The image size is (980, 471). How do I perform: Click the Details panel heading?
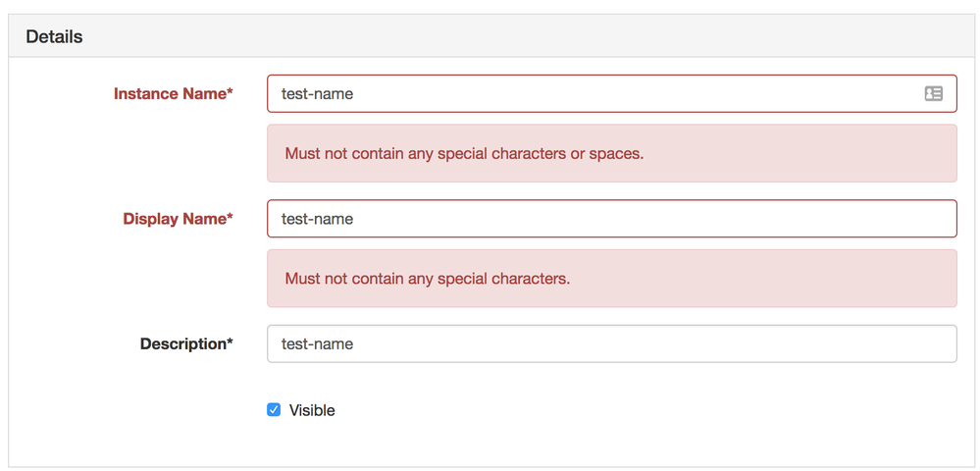[54, 36]
